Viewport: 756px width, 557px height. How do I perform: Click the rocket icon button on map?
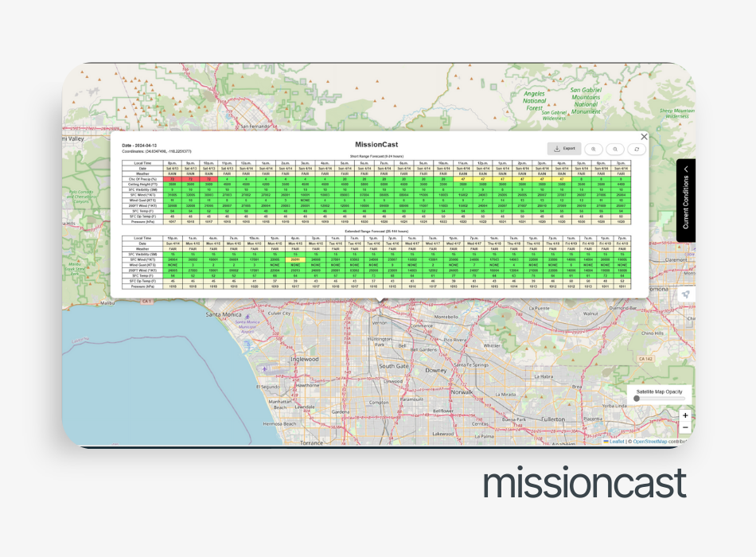[x=686, y=294]
